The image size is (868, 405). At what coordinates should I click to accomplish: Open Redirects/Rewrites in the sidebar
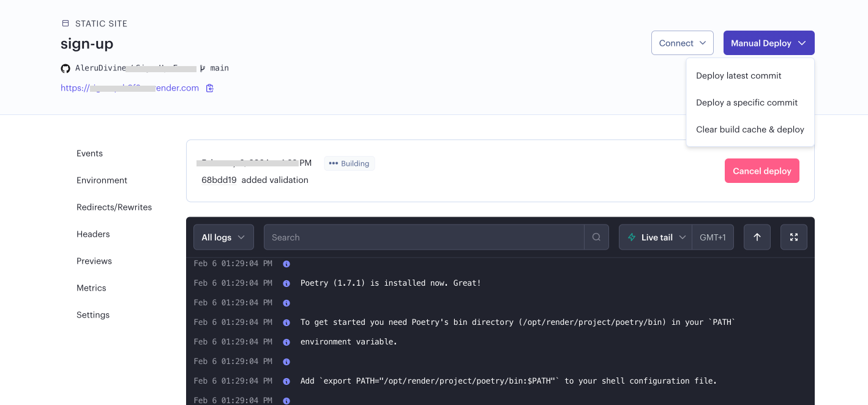tap(114, 207)
